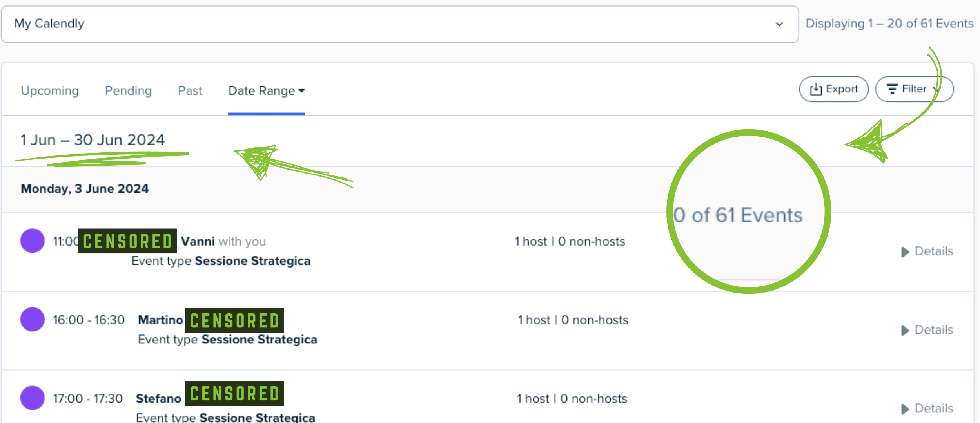The height and width of the screenshot is (423, 980).
Task: Click the invitee name Martino
Action: [160, 320]
